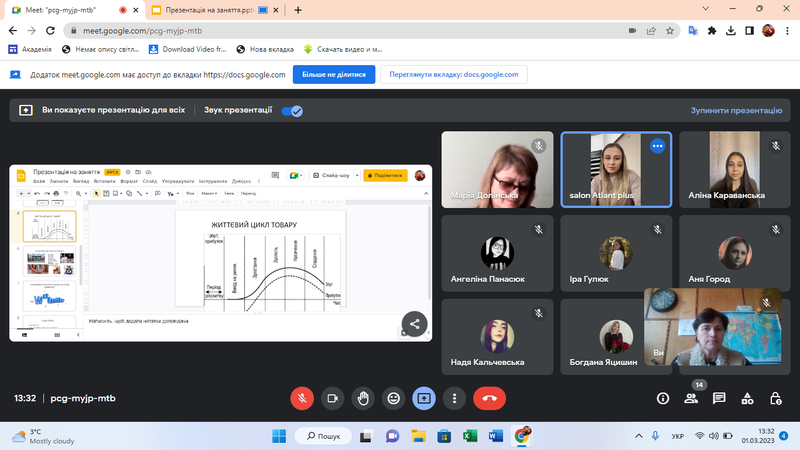Screen dimensions: 800x450
Task: Open the chat messages panel
Action: 719,398
